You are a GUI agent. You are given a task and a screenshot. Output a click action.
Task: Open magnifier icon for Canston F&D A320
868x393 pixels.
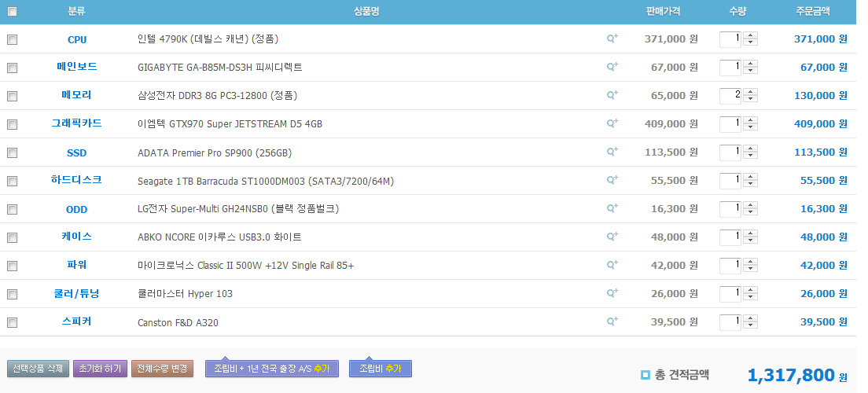click(x=612, y=321)
